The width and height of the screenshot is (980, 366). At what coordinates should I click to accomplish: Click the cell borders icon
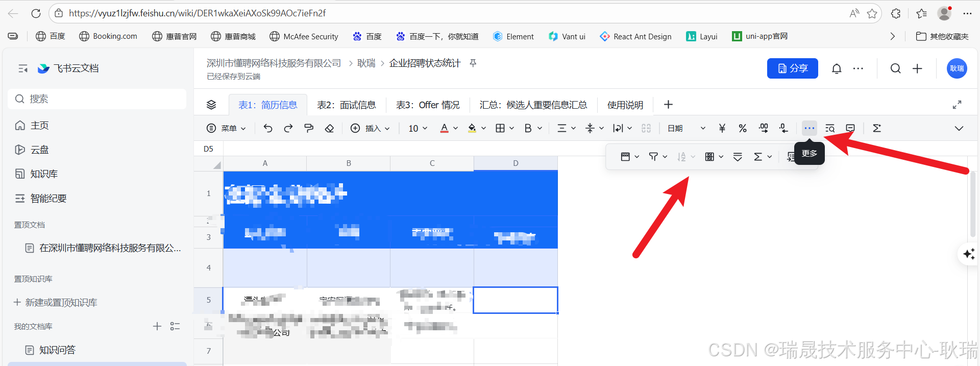point(500,128)
